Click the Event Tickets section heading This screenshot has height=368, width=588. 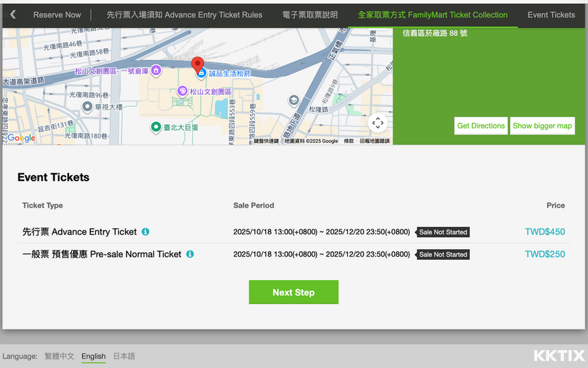click(x=54, y=177)
